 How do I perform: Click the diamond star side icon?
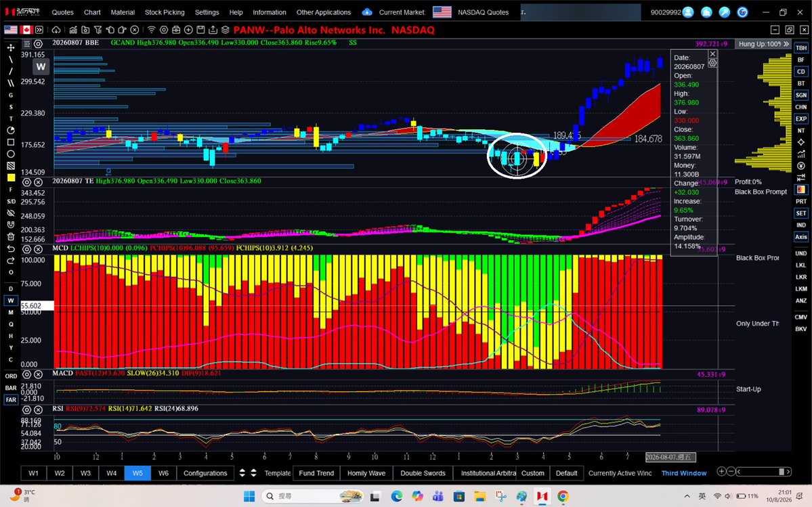(x=801, y=142)
